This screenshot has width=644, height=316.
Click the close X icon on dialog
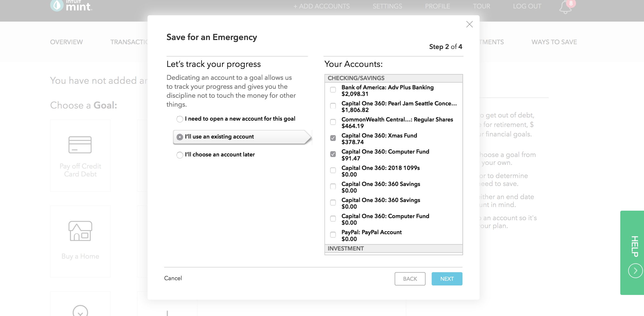click(470, 24)
